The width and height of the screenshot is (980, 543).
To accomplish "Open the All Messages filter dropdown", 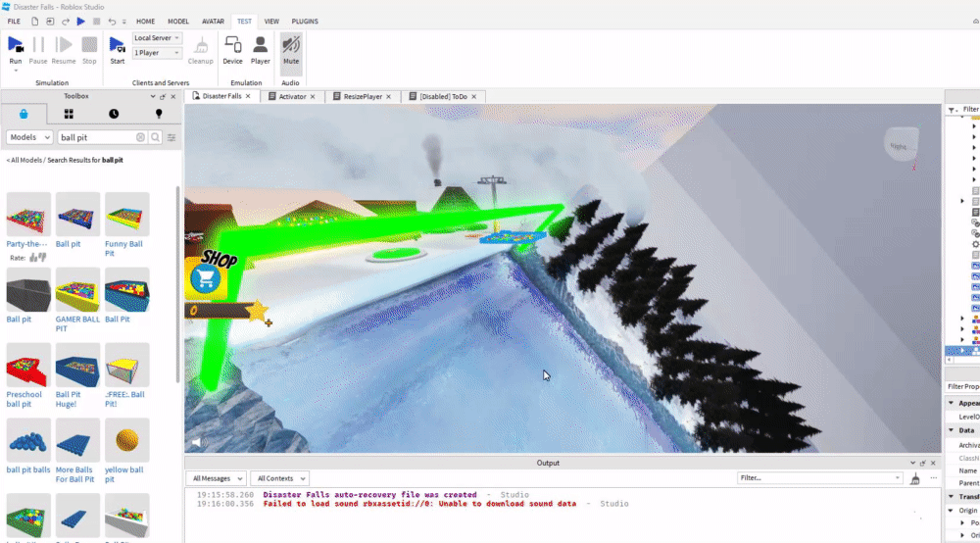I will click(217, 478).
